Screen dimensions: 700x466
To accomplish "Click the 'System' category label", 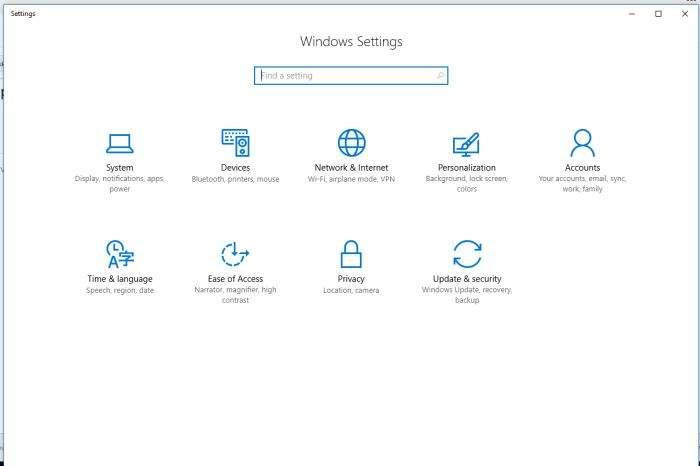I will 120,168.
